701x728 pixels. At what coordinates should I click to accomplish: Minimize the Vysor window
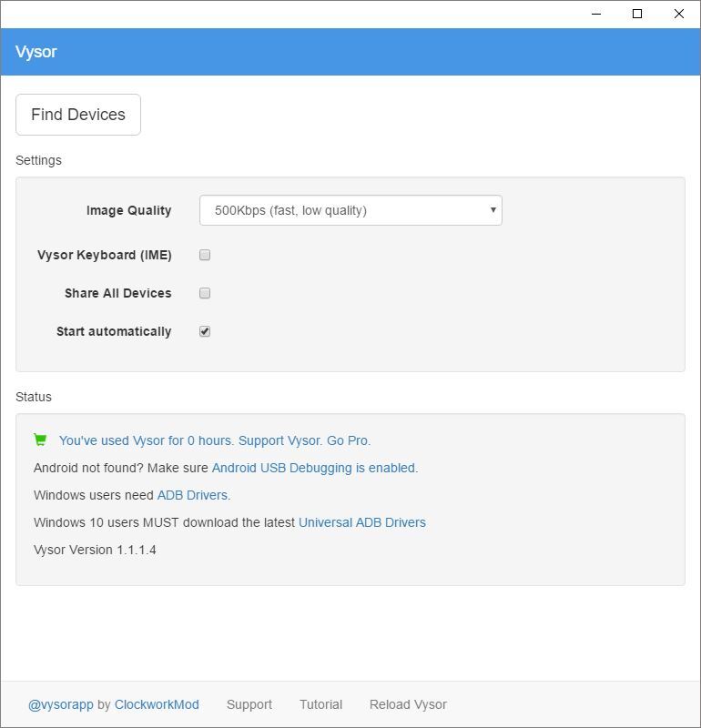[596, 14]
